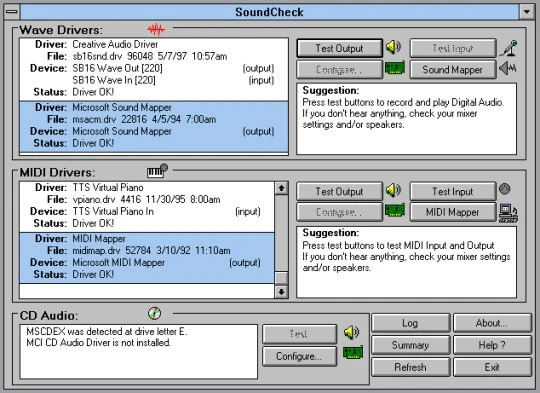Click the speaker icon beside CD Audio Test

[351, 332]
